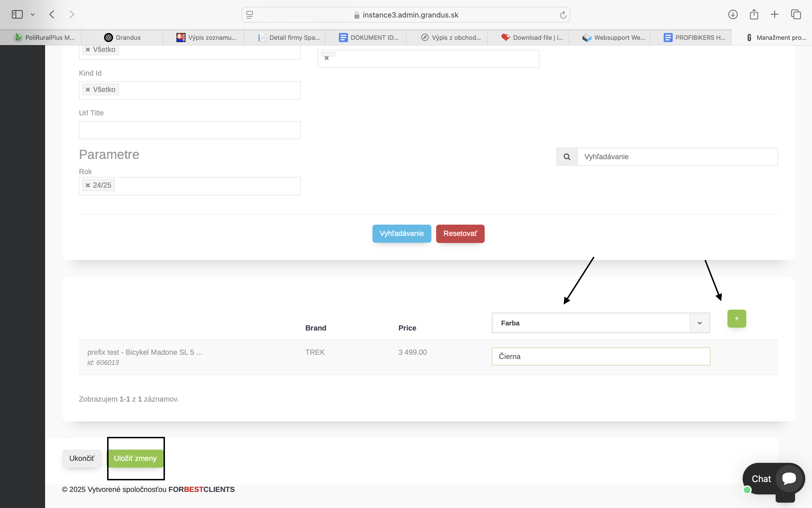The image size is (812, 508).
Task: Open the Farba column dropdown
Action: pos(601,323)
